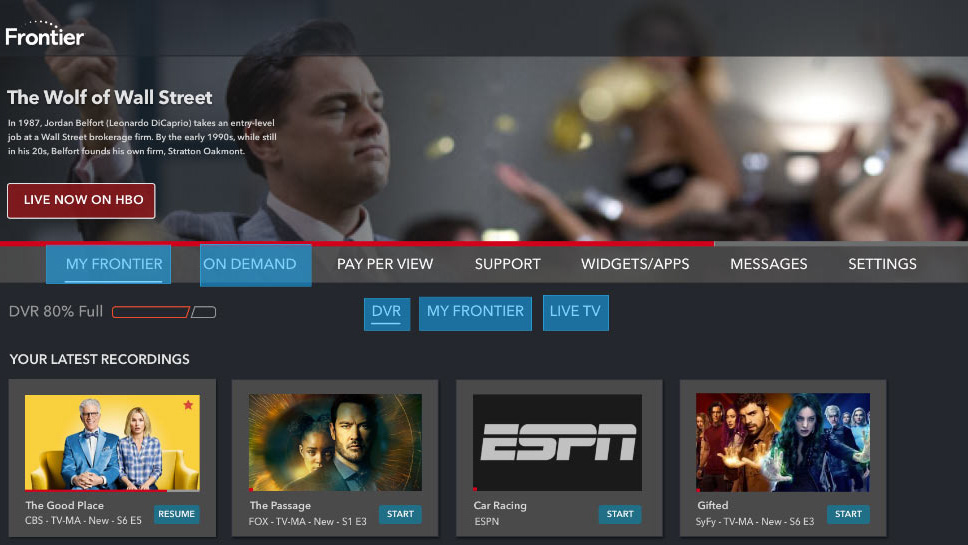This screenshot has height=545, width=968.
Task: Click 'CBS - TV-MA - New - S6 E5' text
Action: tap(83, 520)
